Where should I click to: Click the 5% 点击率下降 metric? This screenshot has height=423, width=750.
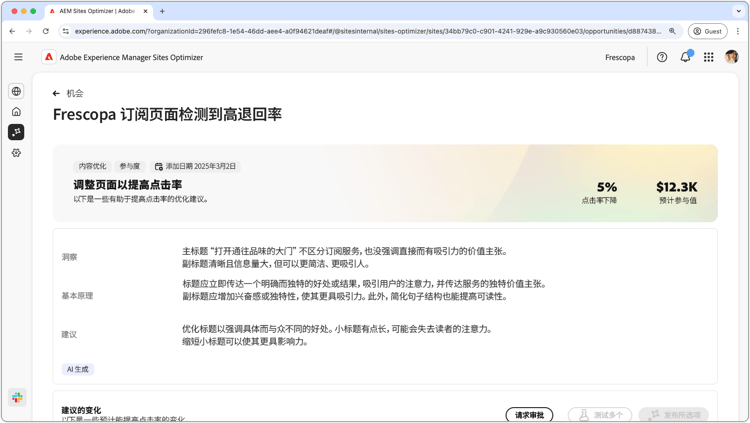click(600, 192)
